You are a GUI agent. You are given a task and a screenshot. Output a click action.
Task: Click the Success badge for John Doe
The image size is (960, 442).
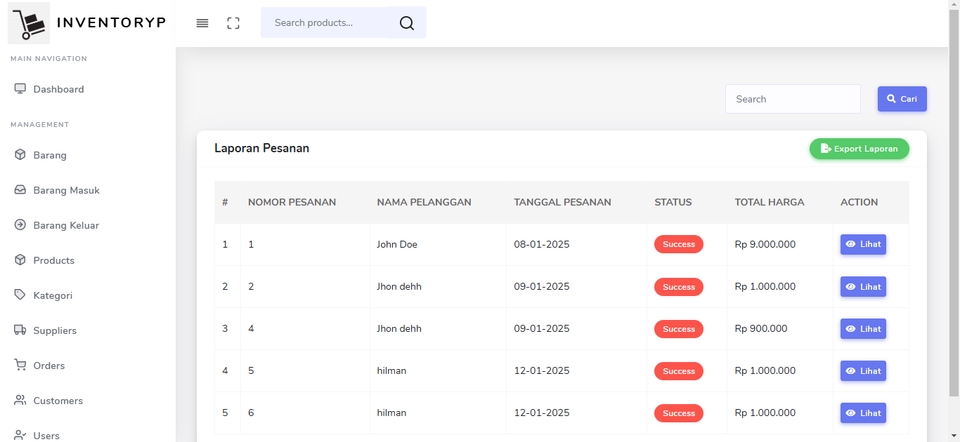[678, 244]
